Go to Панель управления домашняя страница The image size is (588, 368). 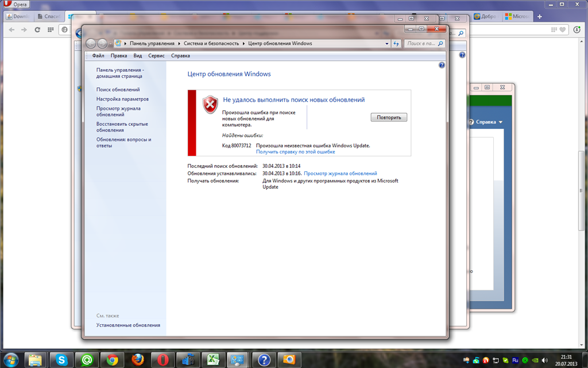point(120,73)
